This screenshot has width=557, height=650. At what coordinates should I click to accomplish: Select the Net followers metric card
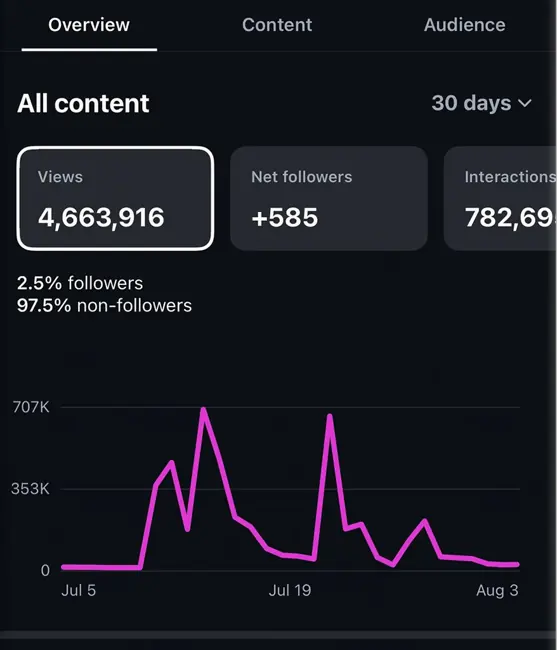point(329,198)
